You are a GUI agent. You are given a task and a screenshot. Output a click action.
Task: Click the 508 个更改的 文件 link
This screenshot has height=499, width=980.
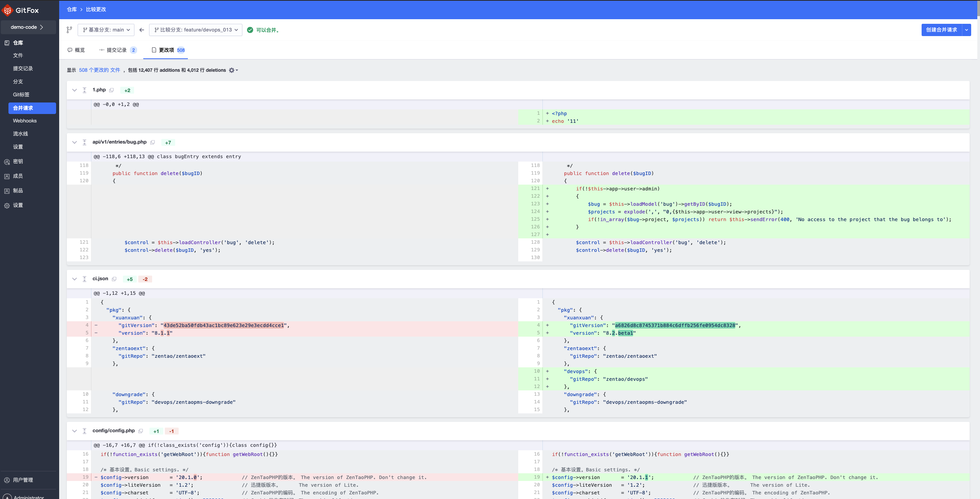[x=99, y=70]
